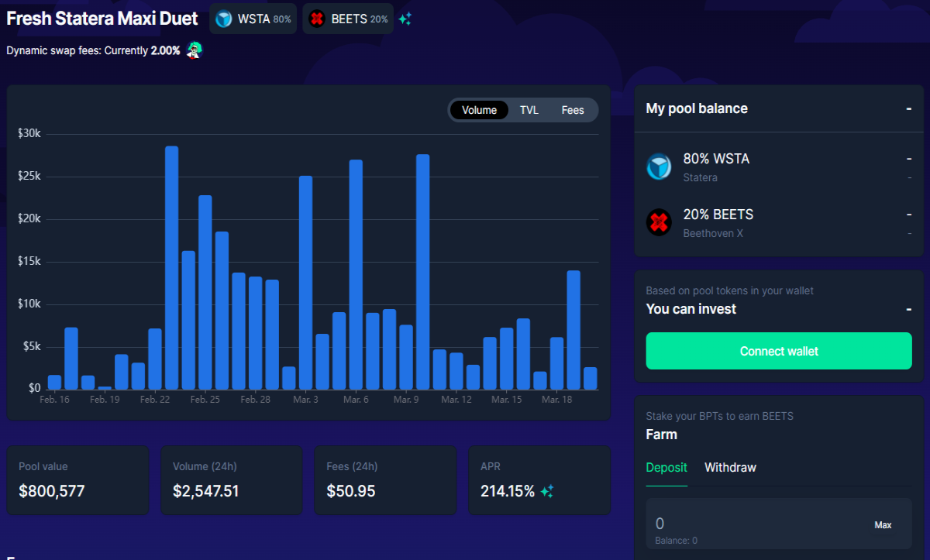Click the WSTA 80% token chip
Image resolution: width=930 pixels, height=560 pixels.
click(x=253, y=19)
